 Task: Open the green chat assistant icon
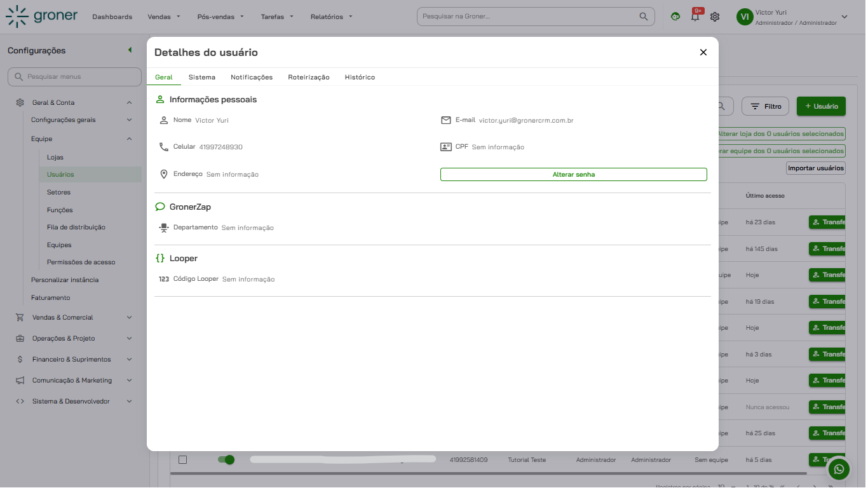pyautogui.click(x=675, y=17)
